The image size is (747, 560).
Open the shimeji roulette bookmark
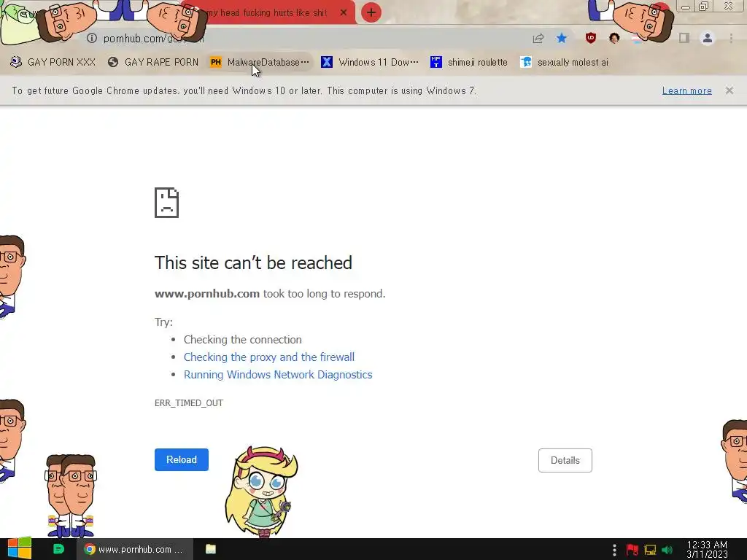(x=469, y=63)
